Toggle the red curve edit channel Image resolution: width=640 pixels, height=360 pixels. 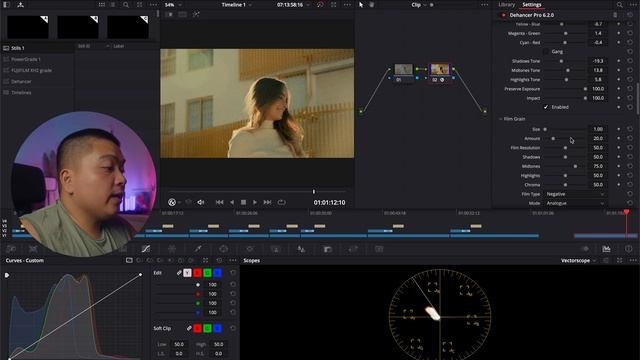pos(198,273)
